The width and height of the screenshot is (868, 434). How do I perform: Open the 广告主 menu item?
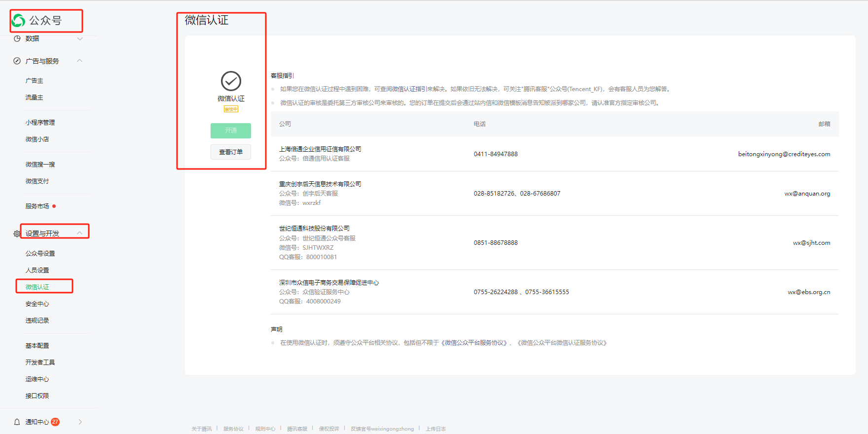35,81
